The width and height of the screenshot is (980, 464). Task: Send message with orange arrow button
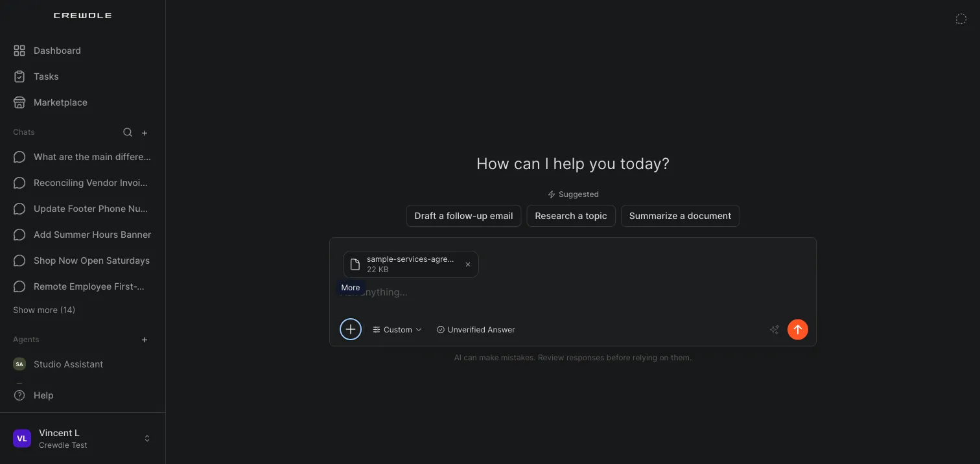coord(798,329)
